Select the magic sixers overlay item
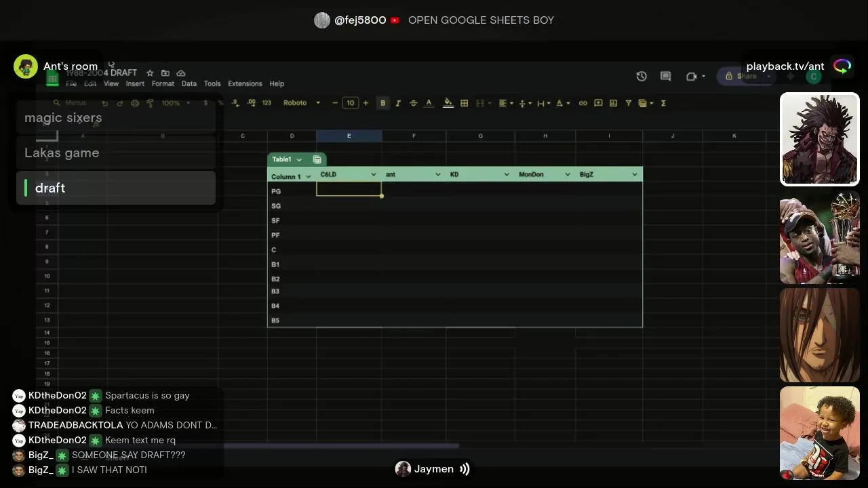This screenshot has width=868, height=488. pyautogui.click(x=116, y=118)
